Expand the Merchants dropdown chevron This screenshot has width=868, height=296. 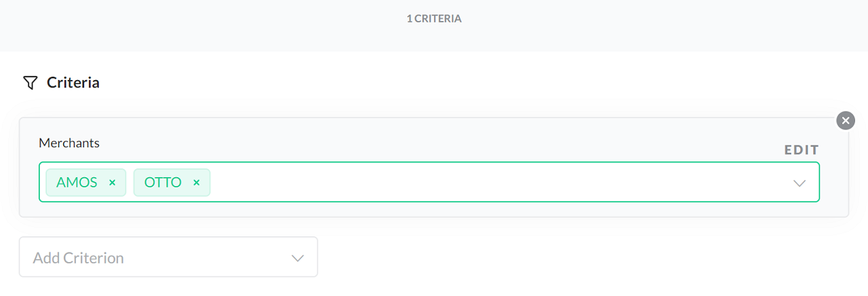pyautogui.click(x=800, y=183)
